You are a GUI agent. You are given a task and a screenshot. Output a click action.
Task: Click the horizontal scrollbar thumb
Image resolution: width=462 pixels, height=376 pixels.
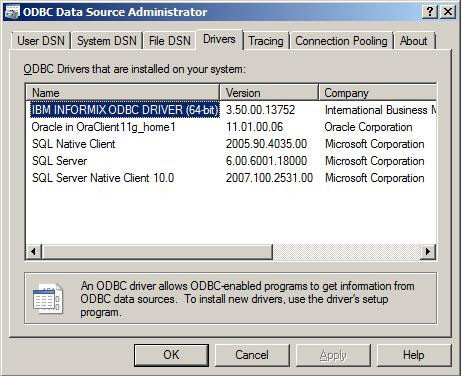157,251
